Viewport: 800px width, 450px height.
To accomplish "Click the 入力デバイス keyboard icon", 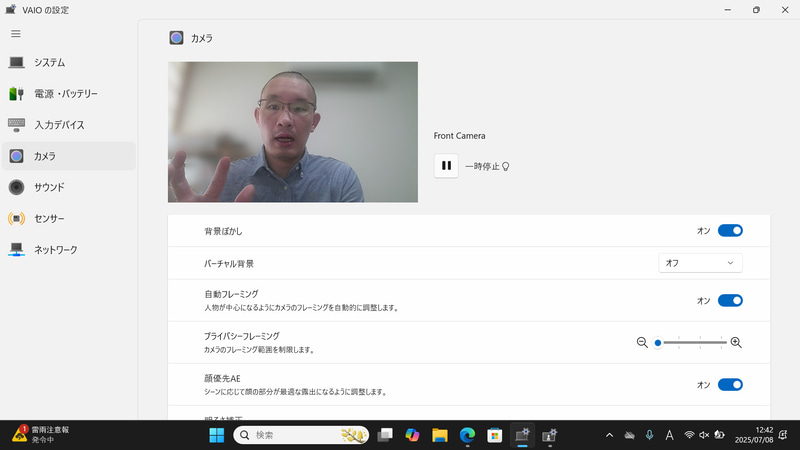I will [x=16, y=124].
